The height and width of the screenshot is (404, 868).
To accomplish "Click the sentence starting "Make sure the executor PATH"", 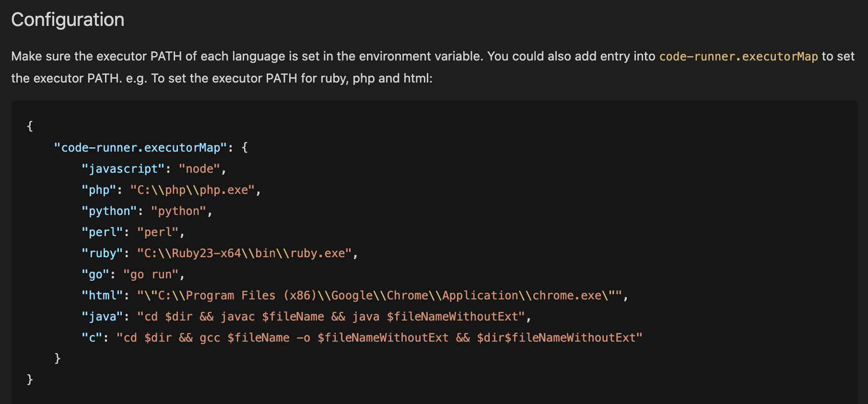I will click(433, 57).
